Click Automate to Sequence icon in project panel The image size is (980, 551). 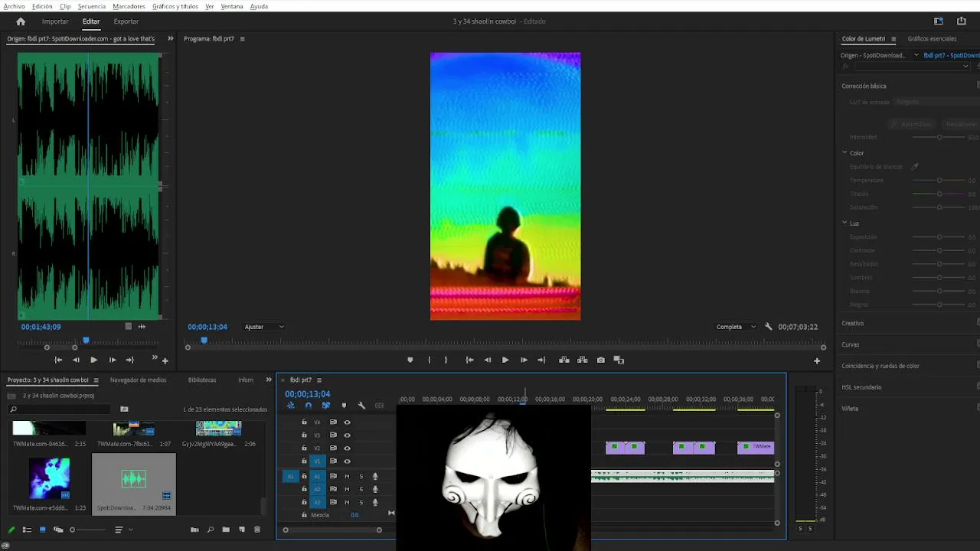click(194, 530)
